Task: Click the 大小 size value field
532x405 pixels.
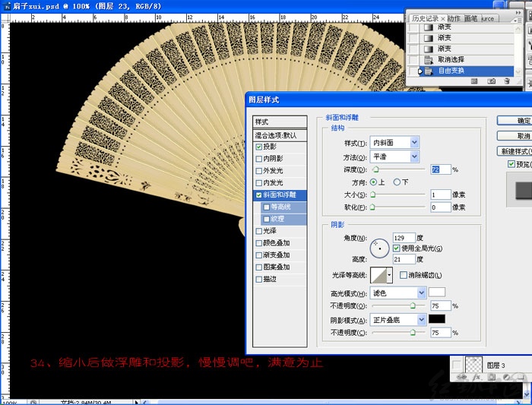Action: (x=440, y=195)
